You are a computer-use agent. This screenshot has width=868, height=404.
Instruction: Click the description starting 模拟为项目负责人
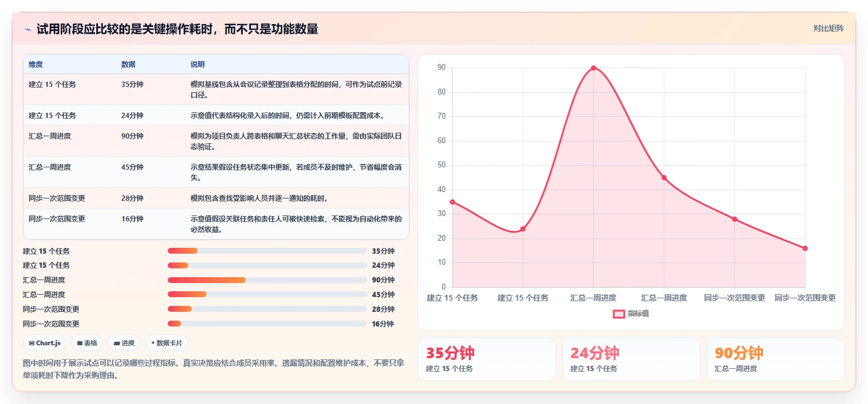tap(296, 142)
